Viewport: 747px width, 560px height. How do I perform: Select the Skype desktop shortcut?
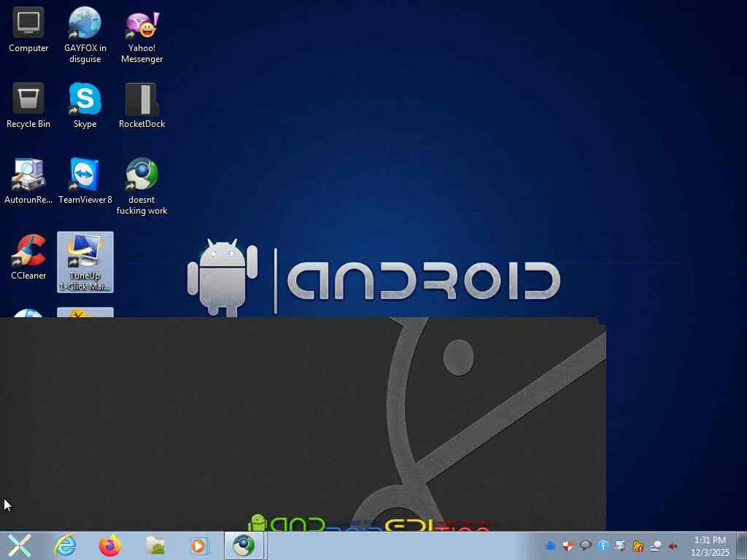point(85,106)
